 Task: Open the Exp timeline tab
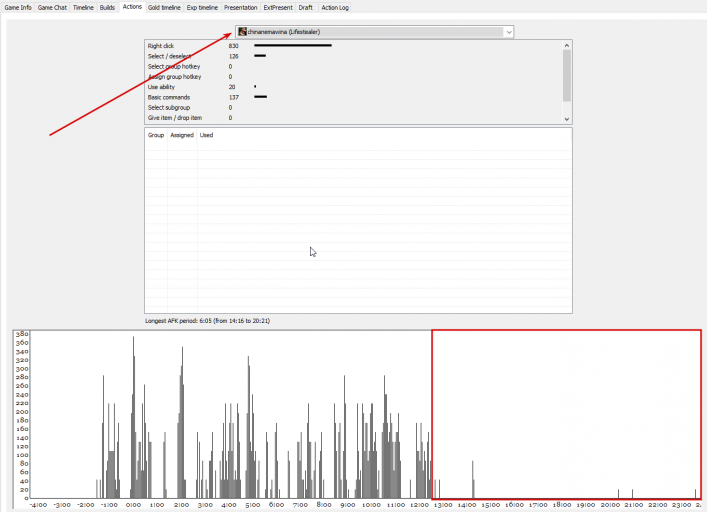202,7
